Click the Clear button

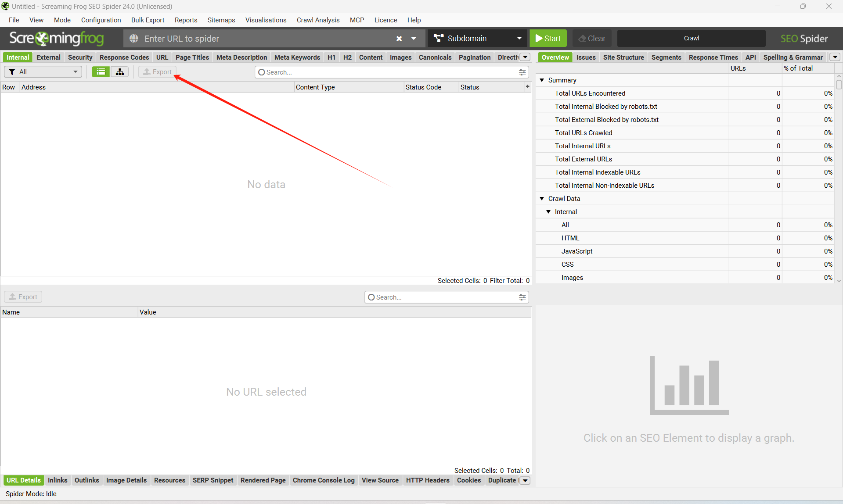point(592,39)
